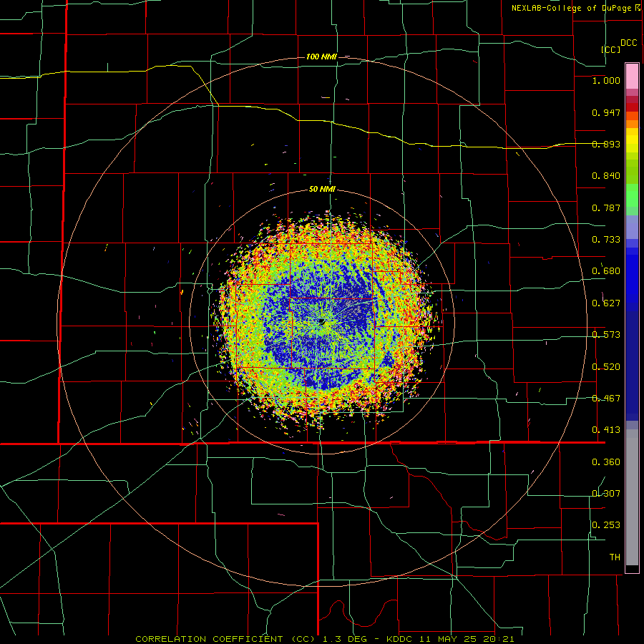Click the 1.3 DEG elevation text

[x=343, y=639]
